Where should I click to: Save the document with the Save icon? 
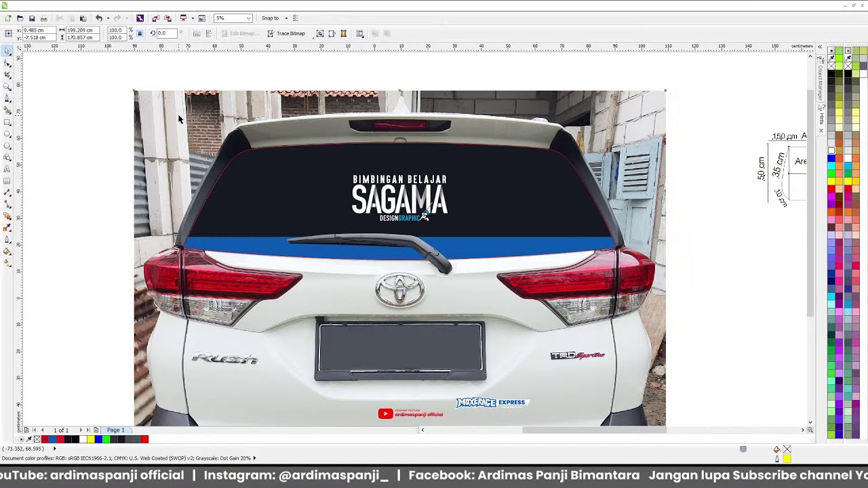coord(32,18)
